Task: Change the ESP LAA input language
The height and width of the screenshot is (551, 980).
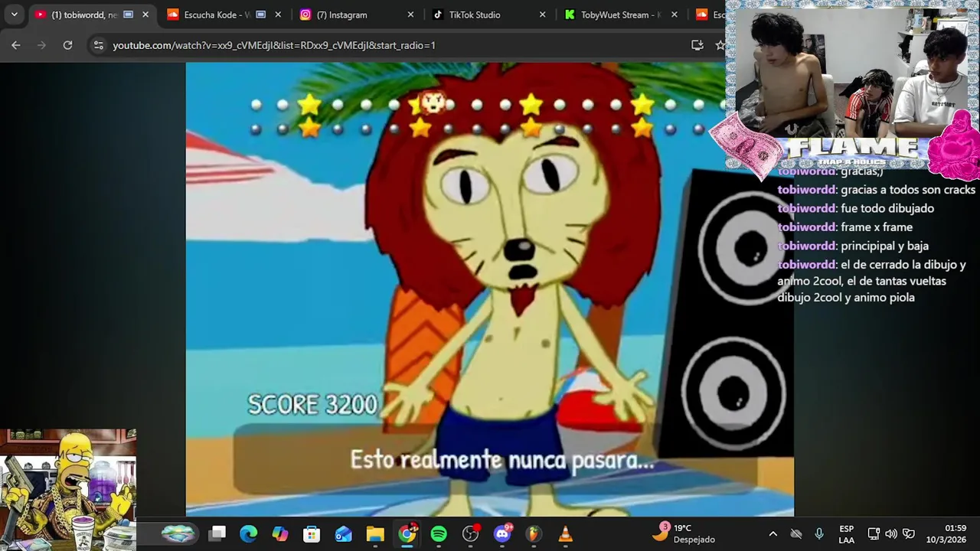Action: 846,533
